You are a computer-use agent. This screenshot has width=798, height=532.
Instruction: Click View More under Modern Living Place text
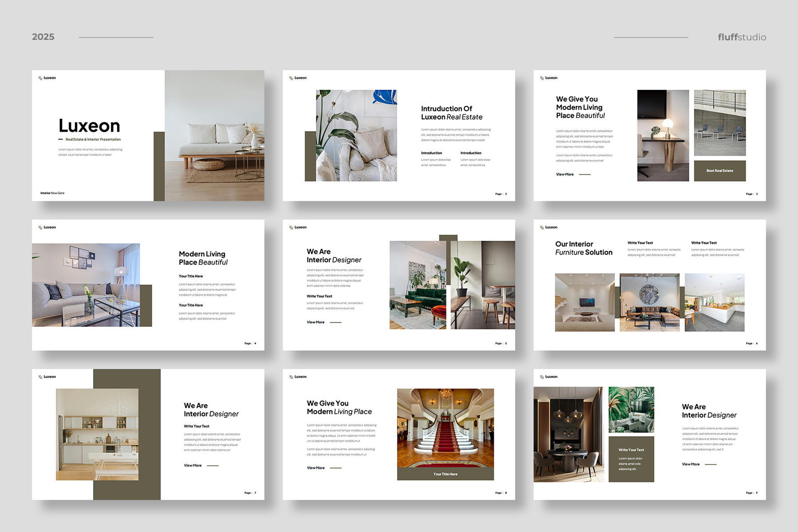tap(316, 468)
